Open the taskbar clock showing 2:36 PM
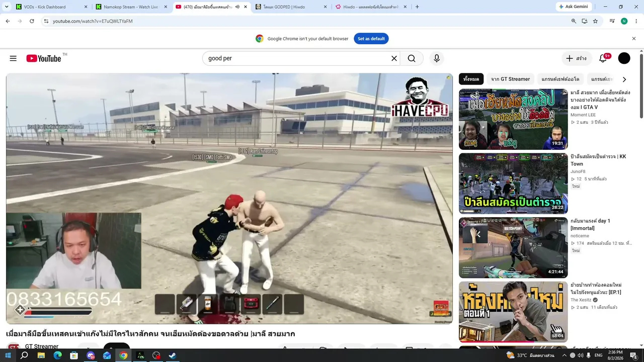 (x=616, y=355)
